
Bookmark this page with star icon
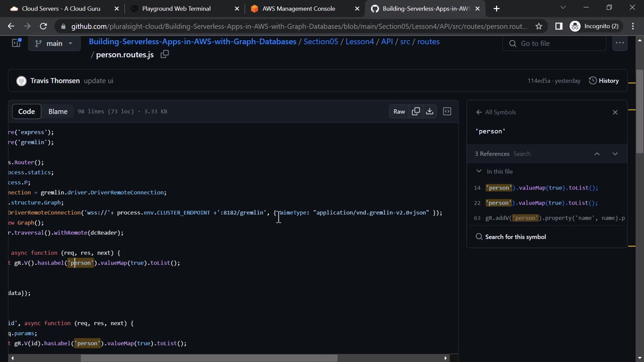tap(539, 26)
